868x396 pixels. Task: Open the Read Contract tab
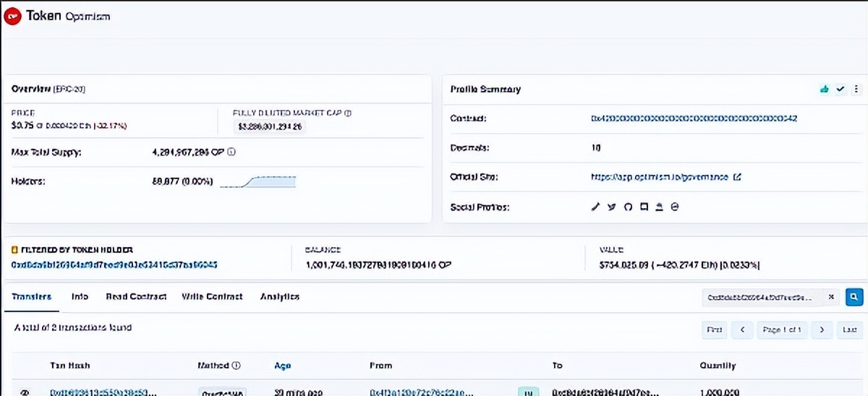(x=136, y=296)
